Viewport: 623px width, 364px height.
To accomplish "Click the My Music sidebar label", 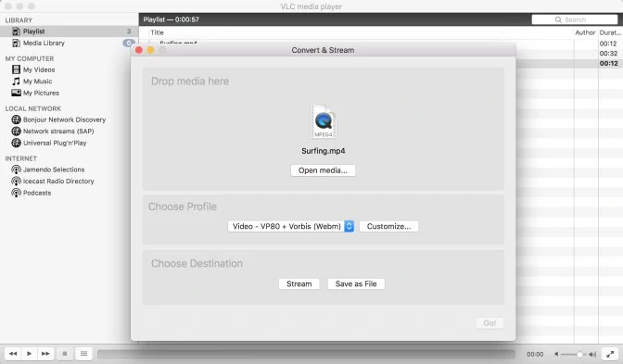I will coord(37,81).
